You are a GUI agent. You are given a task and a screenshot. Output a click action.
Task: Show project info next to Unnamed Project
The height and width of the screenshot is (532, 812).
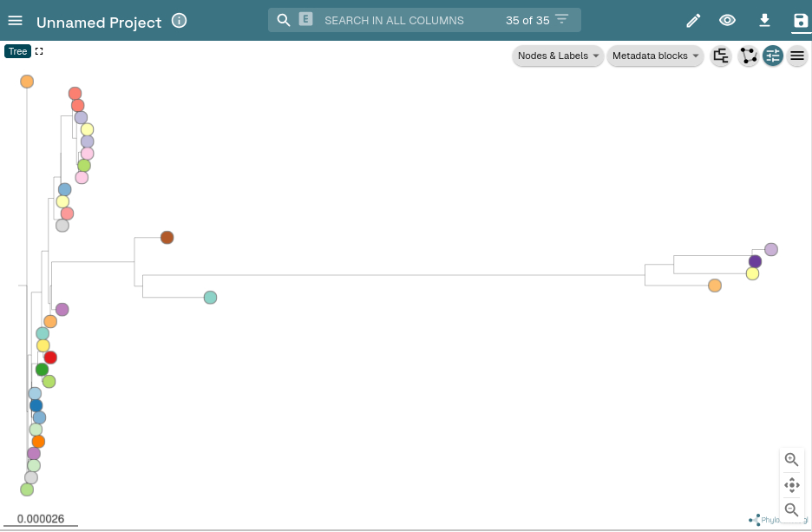179,20
